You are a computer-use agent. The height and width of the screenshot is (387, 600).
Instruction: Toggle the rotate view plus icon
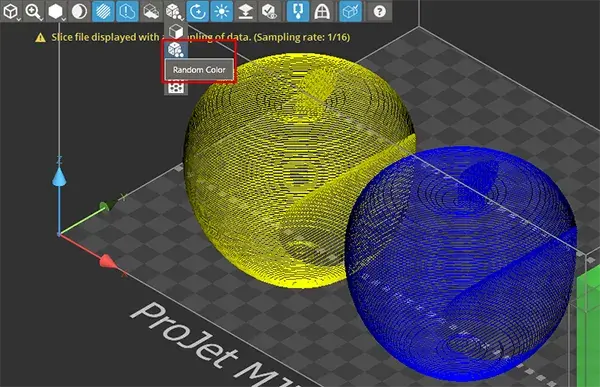coord(198,11)
